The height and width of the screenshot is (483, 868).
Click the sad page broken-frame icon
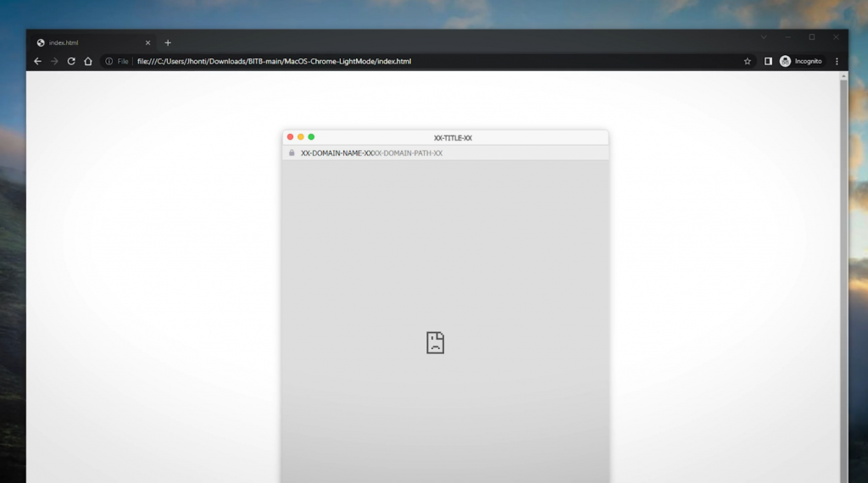[435, 342]
